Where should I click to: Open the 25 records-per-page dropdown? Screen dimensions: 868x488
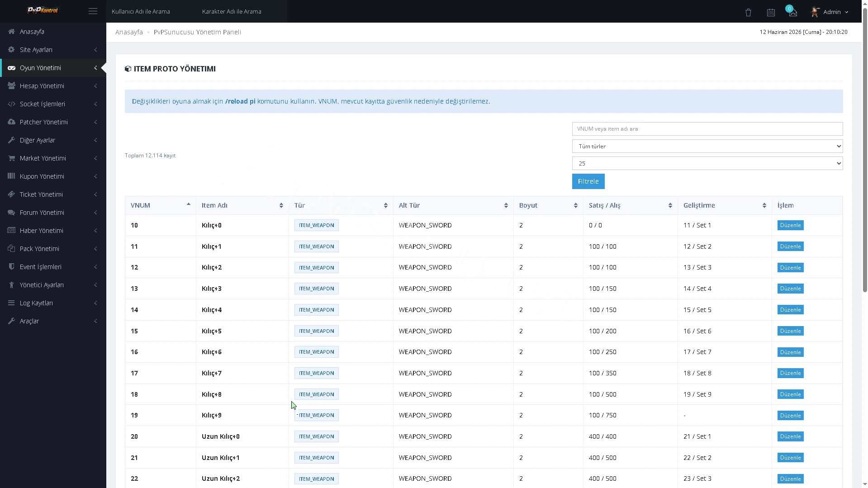(x=707, y=163)
